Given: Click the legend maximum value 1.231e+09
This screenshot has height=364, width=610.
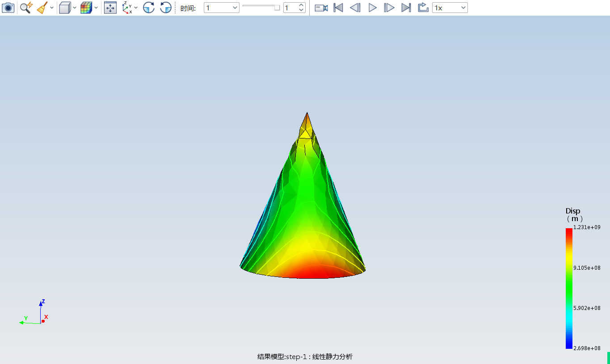Looking at the screenshot, I should point(587,227).
